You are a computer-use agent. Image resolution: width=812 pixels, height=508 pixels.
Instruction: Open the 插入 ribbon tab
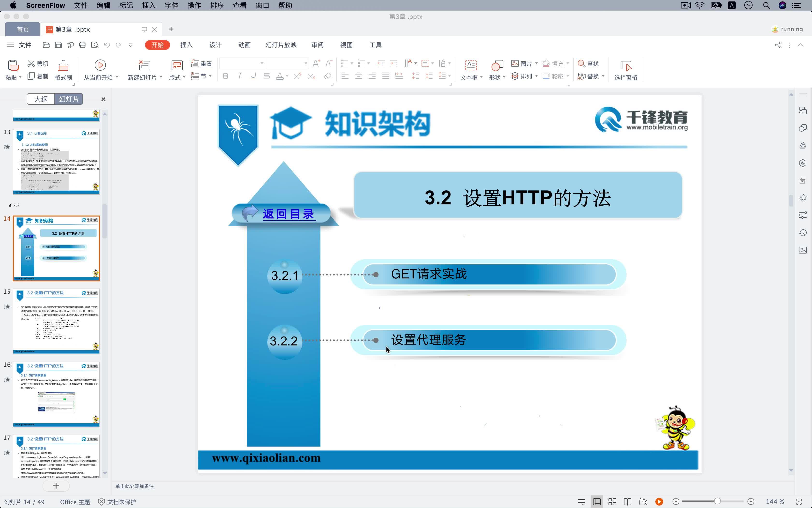(x=186, y=45)
